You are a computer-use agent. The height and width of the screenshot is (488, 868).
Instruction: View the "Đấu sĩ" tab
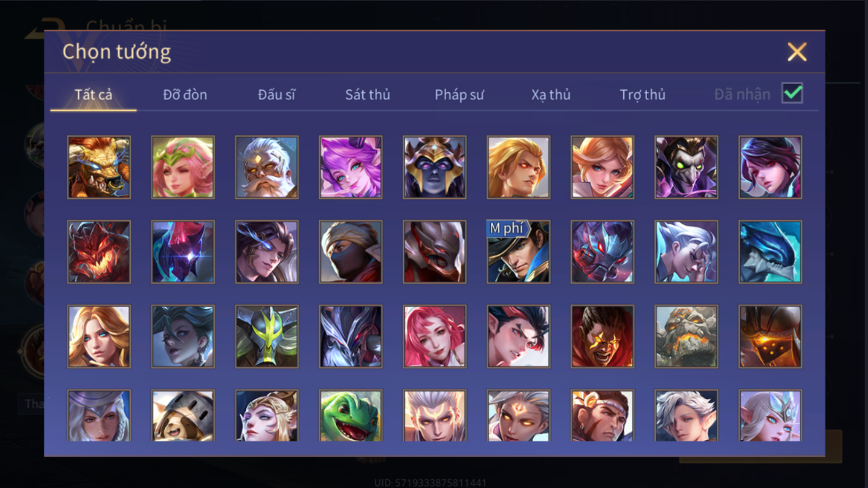coord(276,95)
